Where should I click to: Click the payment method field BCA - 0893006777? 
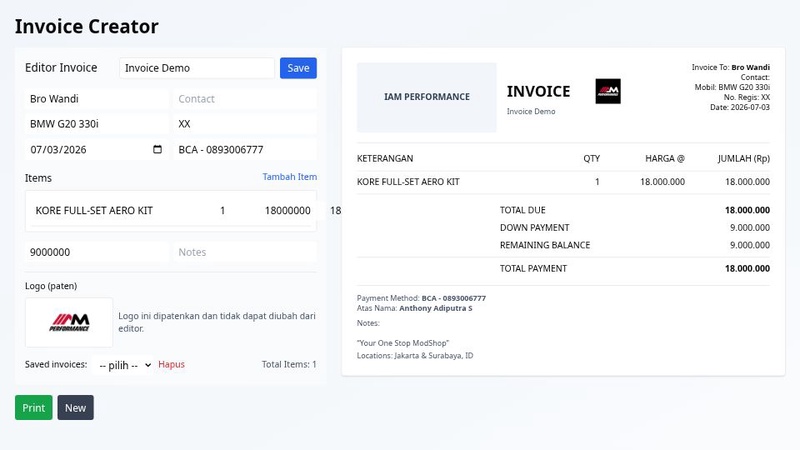coord(245,149)
